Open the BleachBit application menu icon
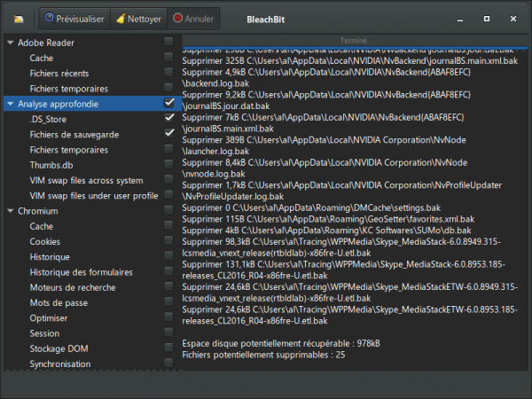The width and height of the screenshot is (532, 399). (x=19, y=19)
